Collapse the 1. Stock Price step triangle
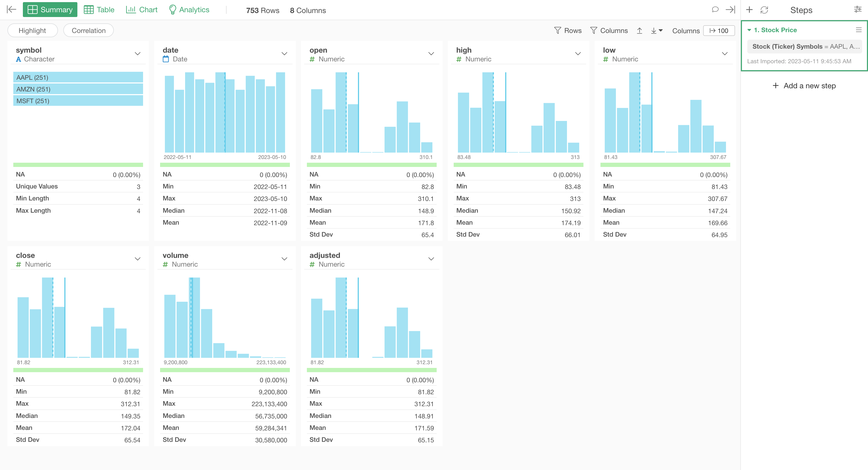The image size is (868, 470). [749, 30]
